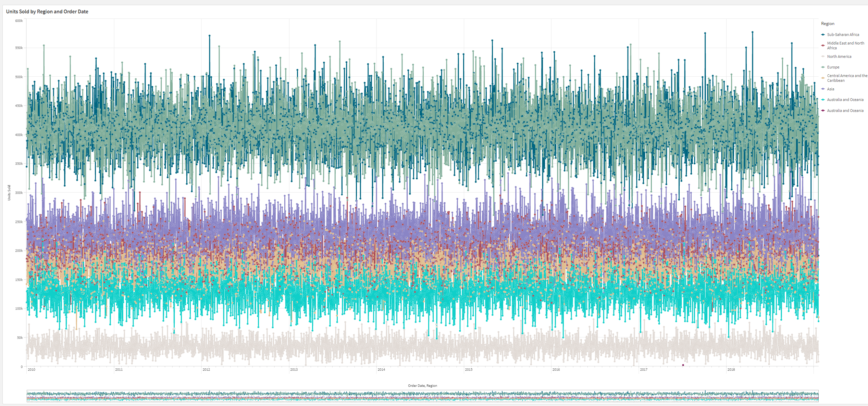Toggle the Sub-Saharan Africa series via its legend label

click(x=843, y=35)
